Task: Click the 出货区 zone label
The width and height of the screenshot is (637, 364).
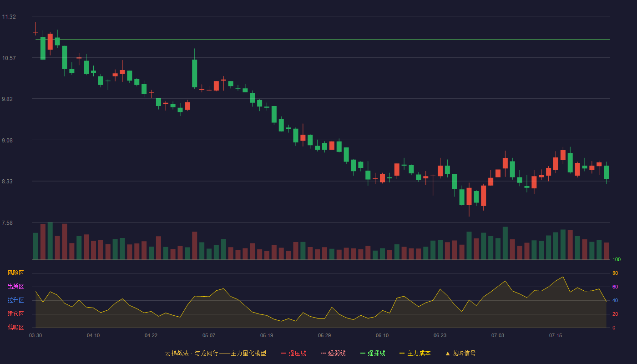Action: pos(15,287)
